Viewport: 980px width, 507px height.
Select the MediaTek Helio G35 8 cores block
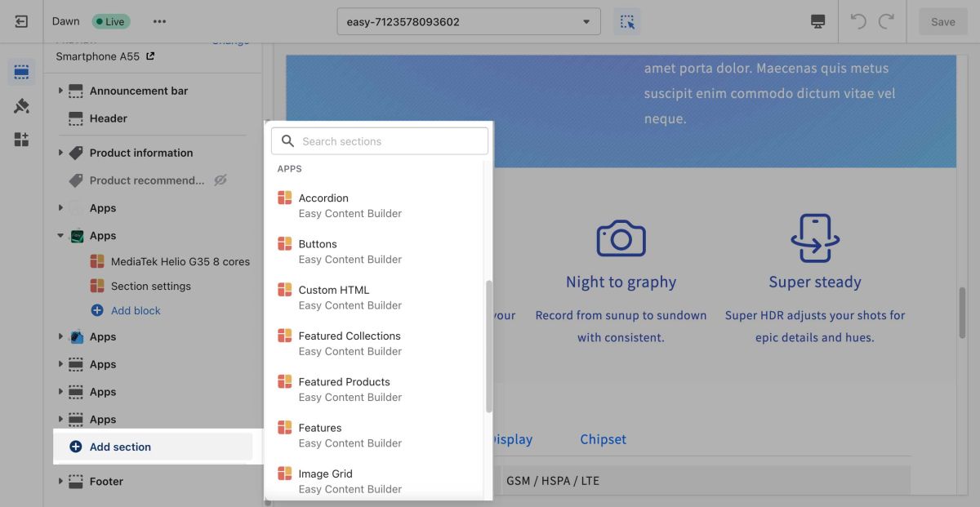[168, 261]
